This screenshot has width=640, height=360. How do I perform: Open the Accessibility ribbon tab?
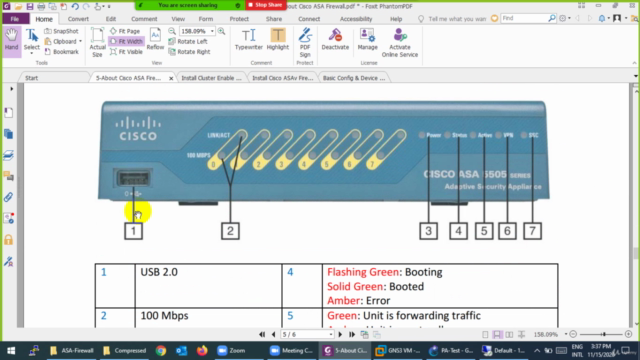point(356,19)
